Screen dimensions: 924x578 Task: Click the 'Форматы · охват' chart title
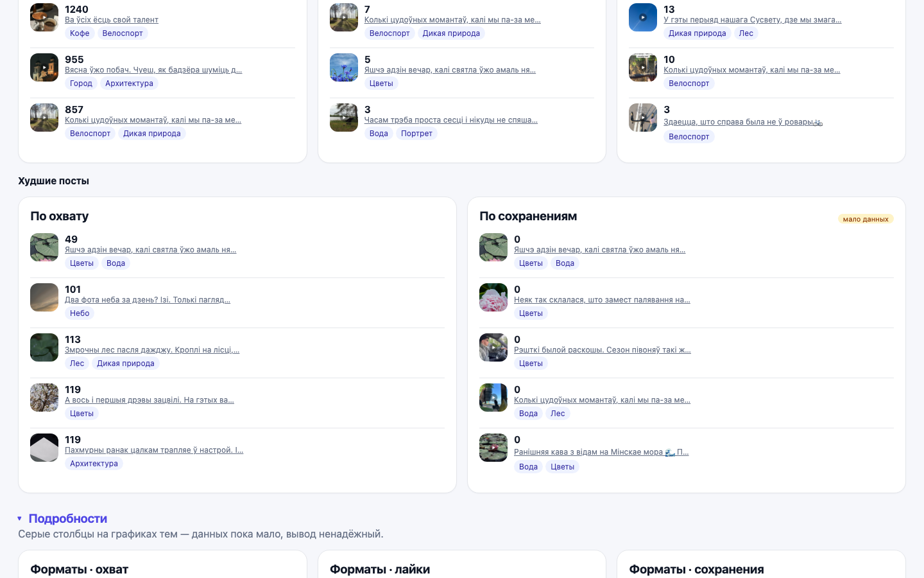[x=80, y=570]
